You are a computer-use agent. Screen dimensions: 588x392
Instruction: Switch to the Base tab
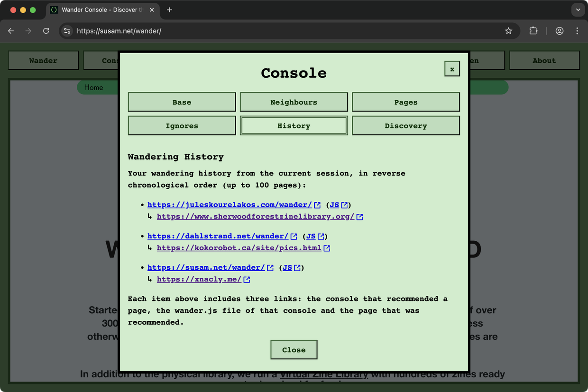[182, 102]
